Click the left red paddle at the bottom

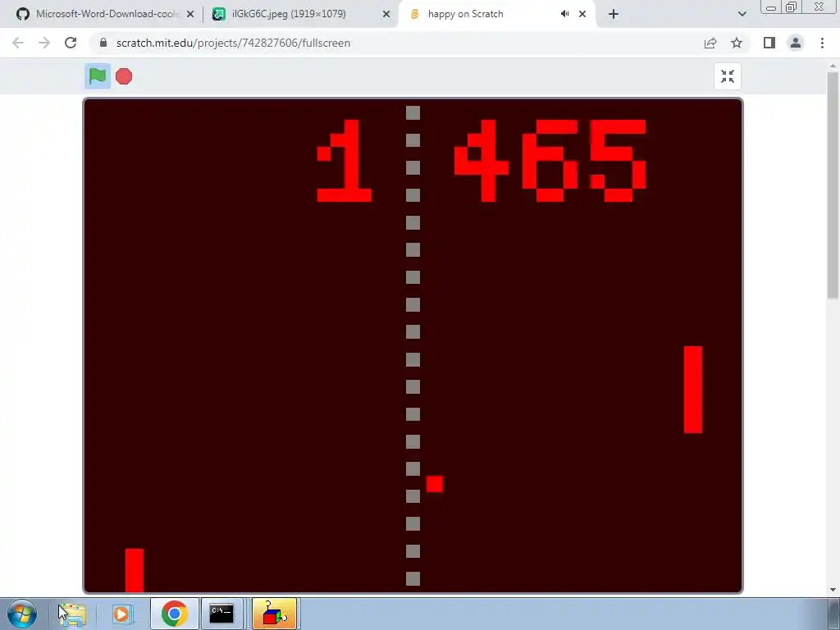tap(135, 570)
